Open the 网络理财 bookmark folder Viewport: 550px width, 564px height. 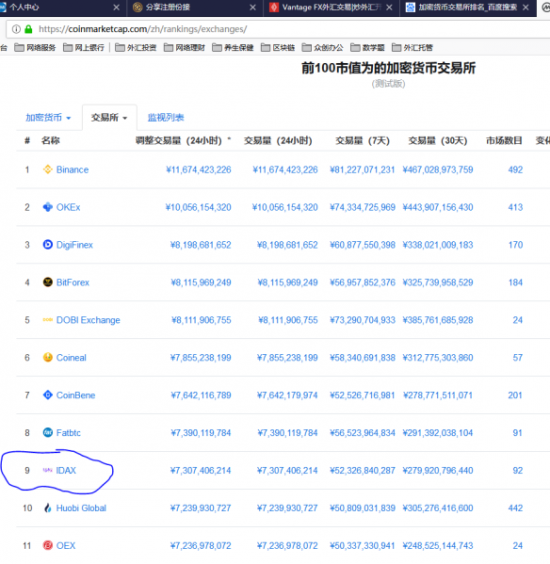tap(184, 47)
